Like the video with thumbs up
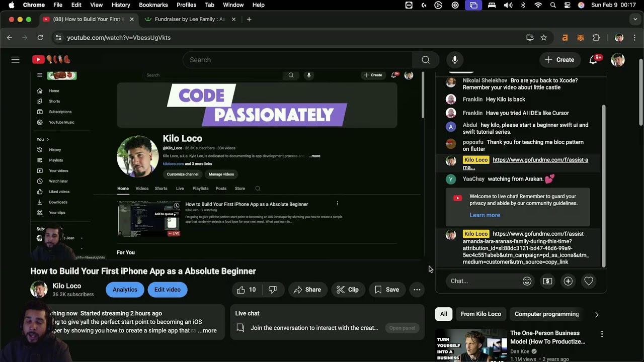Viewport: 644px width, 362px height. [x=246, y=290]
